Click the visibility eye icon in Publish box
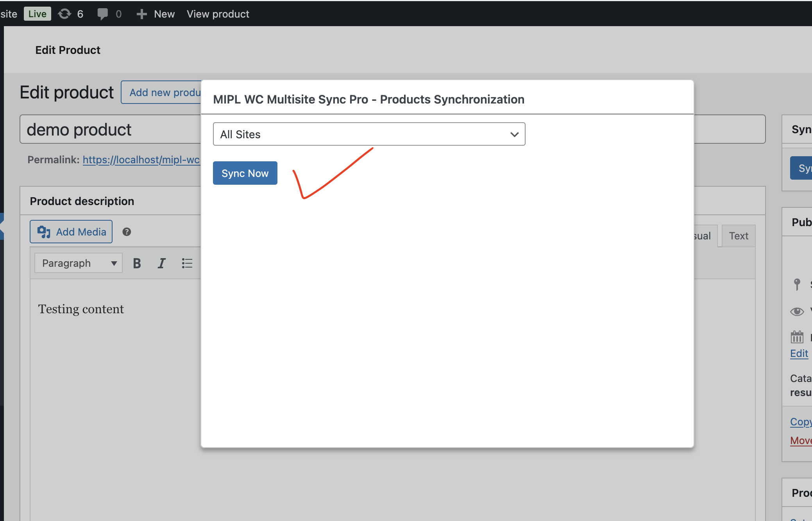 pos(797,311)
